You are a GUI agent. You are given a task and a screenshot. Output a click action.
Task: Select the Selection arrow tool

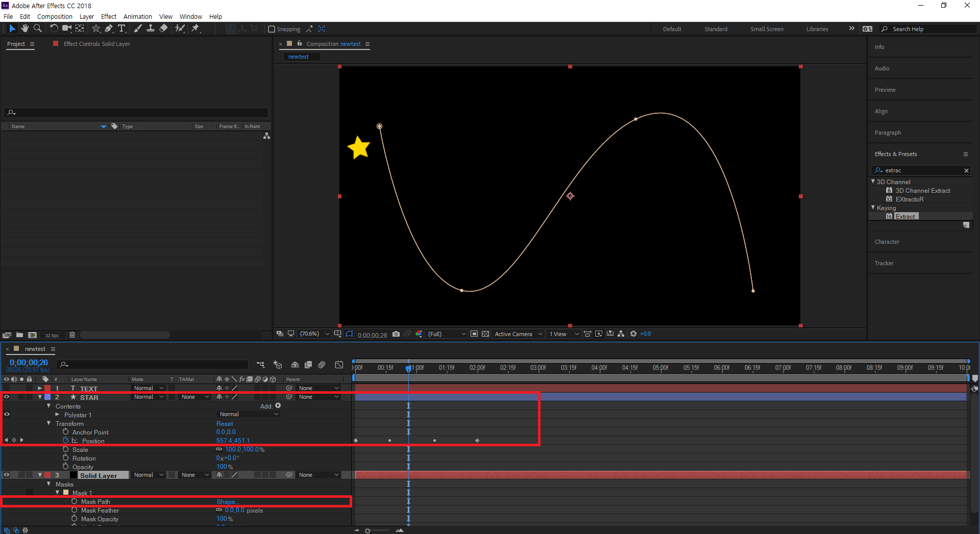tap(12, 29)
